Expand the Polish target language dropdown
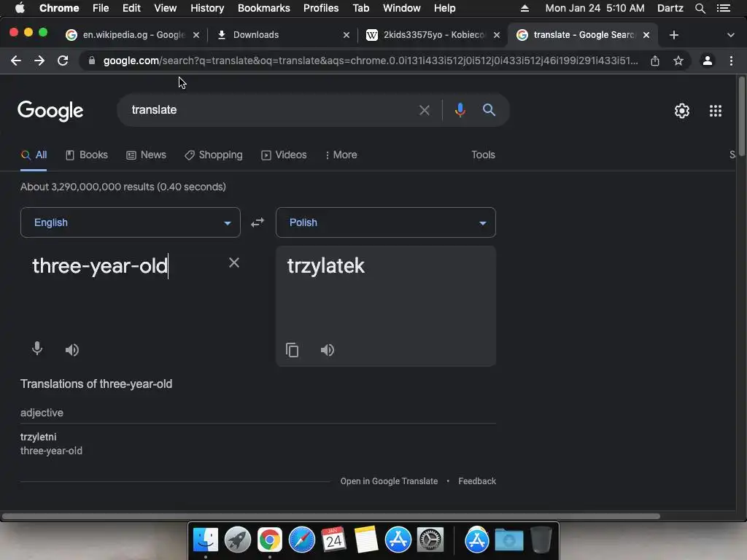The height and width of the screenshot is (560, 747). pyautogui.click(x=386, y=222)
